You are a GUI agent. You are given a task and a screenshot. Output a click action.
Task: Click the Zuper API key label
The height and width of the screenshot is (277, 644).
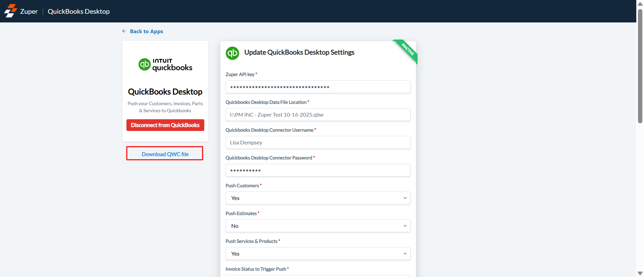coord(240,74)
